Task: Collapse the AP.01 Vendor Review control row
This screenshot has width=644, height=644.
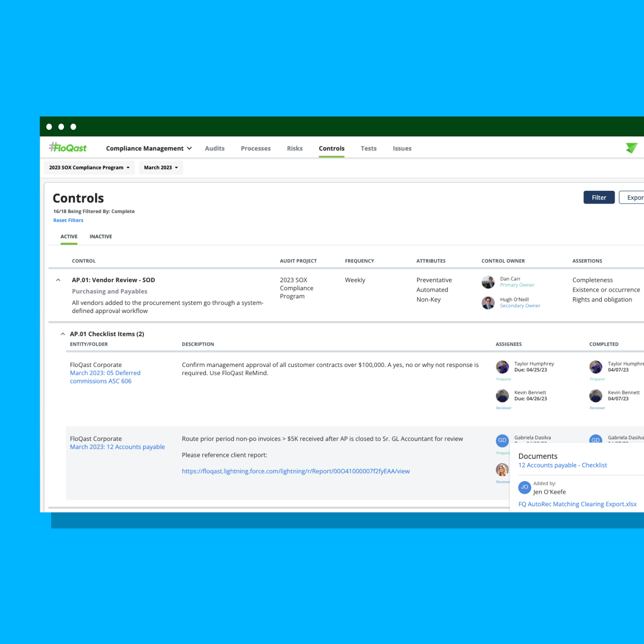Action: click(x=58, y=280)
